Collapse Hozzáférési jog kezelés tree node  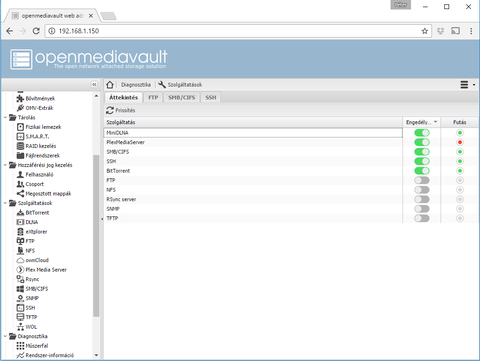tap(5, 165)
